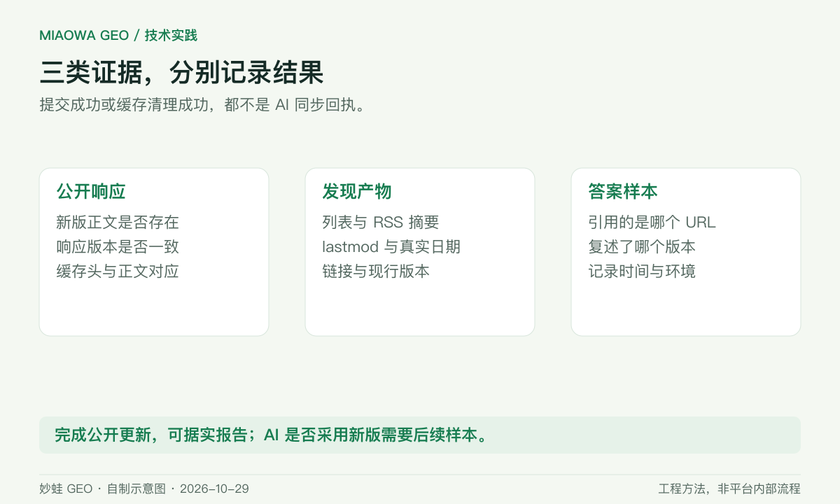The width and height of the screenshot is (840, 504).
Task: Click the line '列表与 RSS 摘要'
Action: pos(381,223)
